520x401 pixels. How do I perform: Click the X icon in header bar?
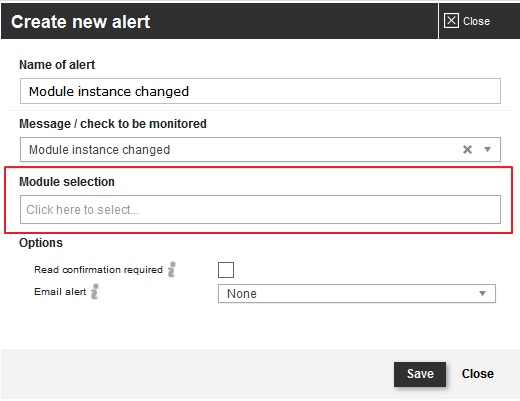(x=451, y=21)
